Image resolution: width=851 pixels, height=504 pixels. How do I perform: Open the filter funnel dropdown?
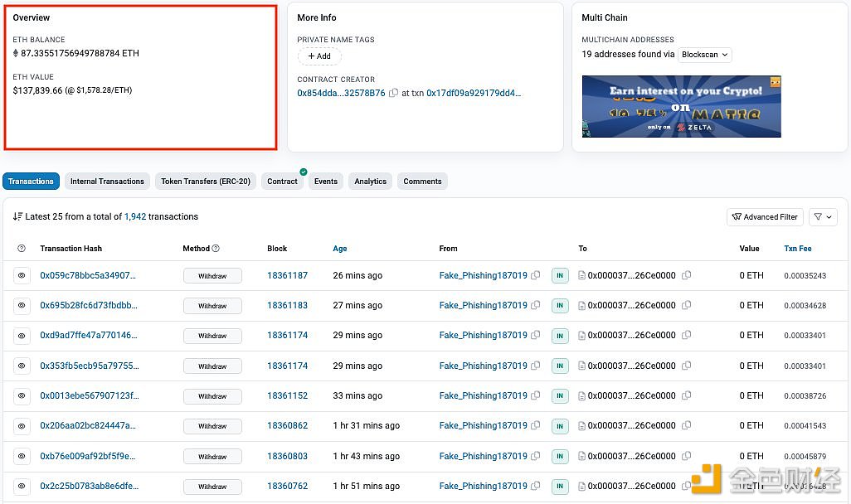pos(823,217)
